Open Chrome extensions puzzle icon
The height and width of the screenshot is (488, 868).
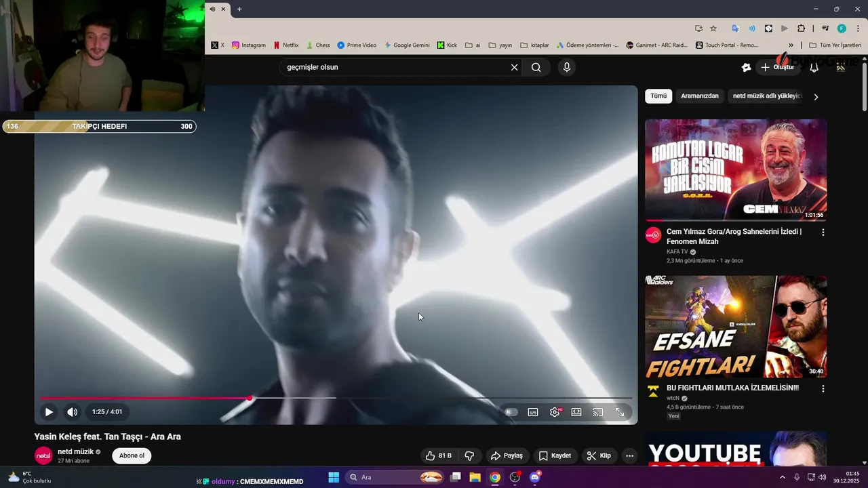[x=801, y=28]
